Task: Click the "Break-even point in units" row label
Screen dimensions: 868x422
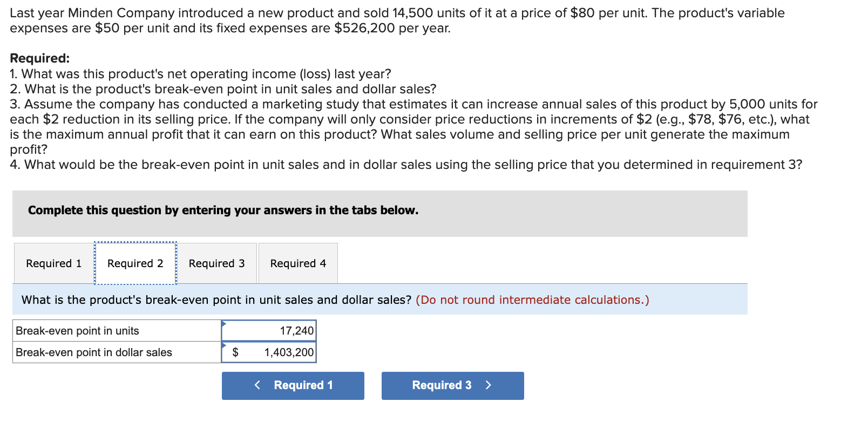Action: pos(78,331)
